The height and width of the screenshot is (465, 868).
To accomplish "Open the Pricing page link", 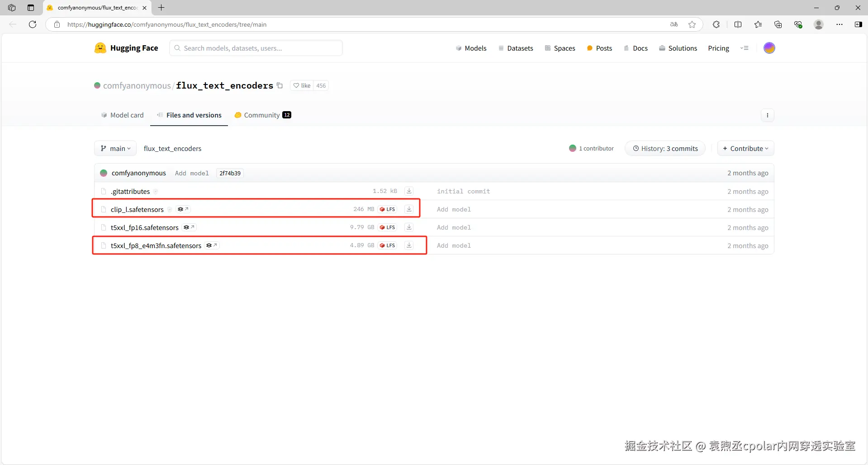I will coord(718,48).
